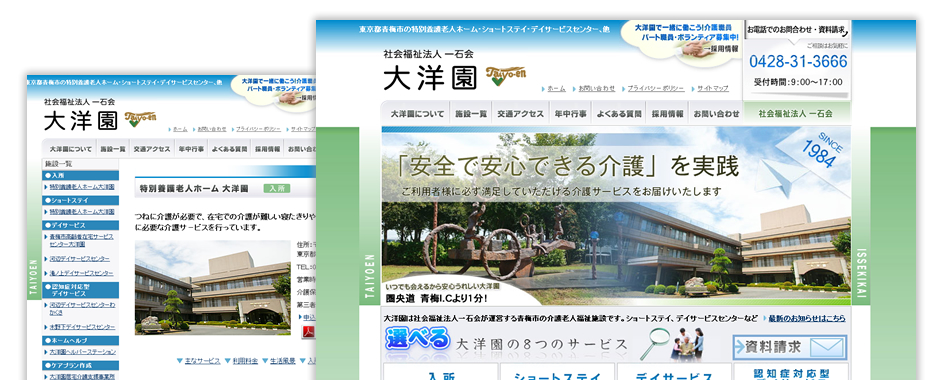This screenshot has width=940, height=380.
Task: Open the green 社会福祉法人 一石会 tab
Action: [x=795, y=113]
